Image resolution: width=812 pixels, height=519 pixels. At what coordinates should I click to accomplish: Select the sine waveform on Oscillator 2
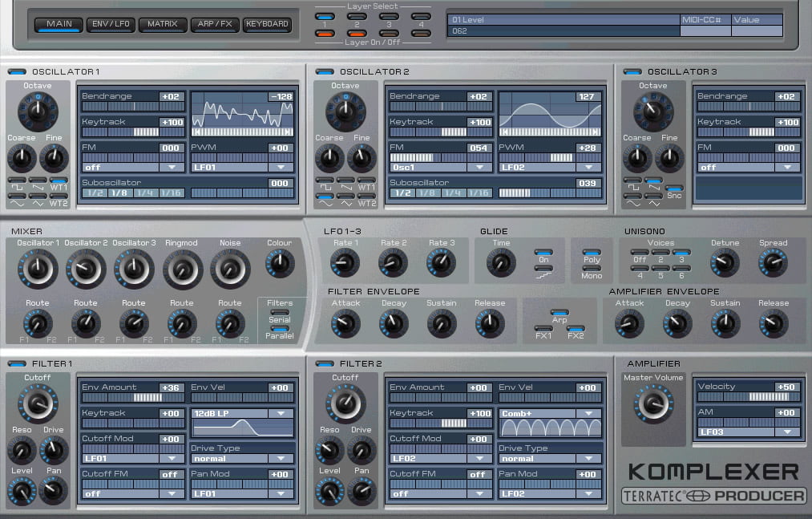[x=325, y=197]
